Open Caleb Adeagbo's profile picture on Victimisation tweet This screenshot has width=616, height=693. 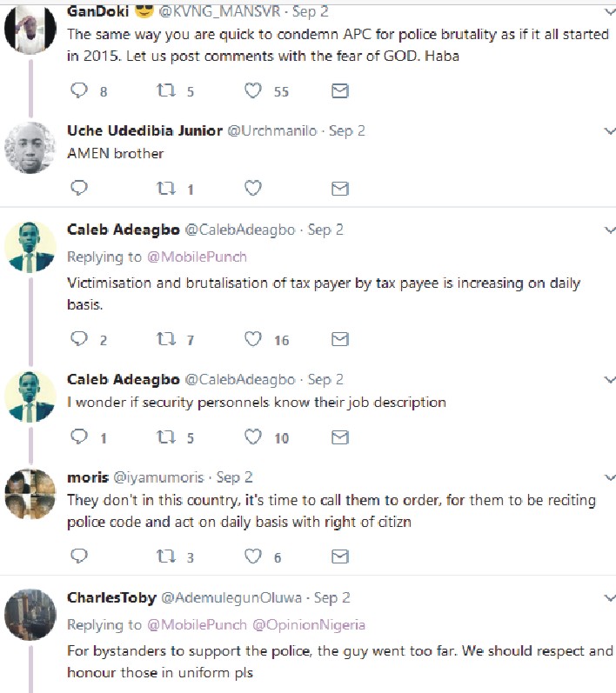[30, 246]
